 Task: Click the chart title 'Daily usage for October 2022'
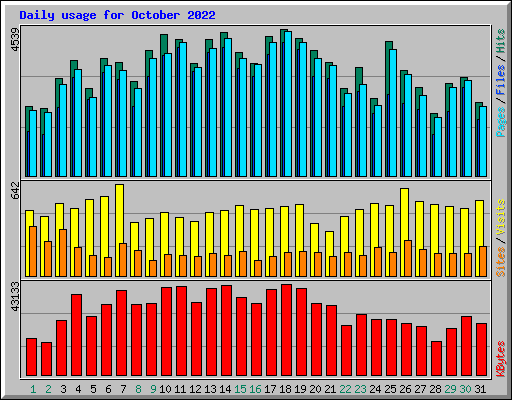[x=117, y=15]
